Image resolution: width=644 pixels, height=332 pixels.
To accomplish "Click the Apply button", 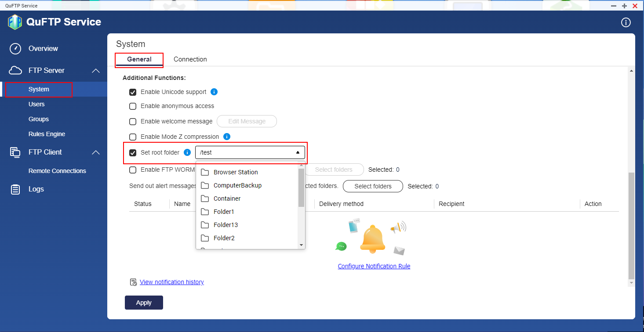I will click(144, 303).
